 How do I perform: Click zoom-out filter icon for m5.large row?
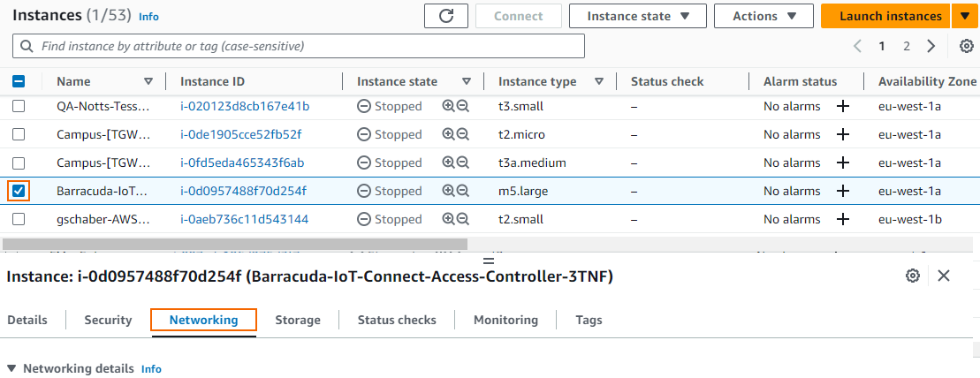click(x=462, y=191)
